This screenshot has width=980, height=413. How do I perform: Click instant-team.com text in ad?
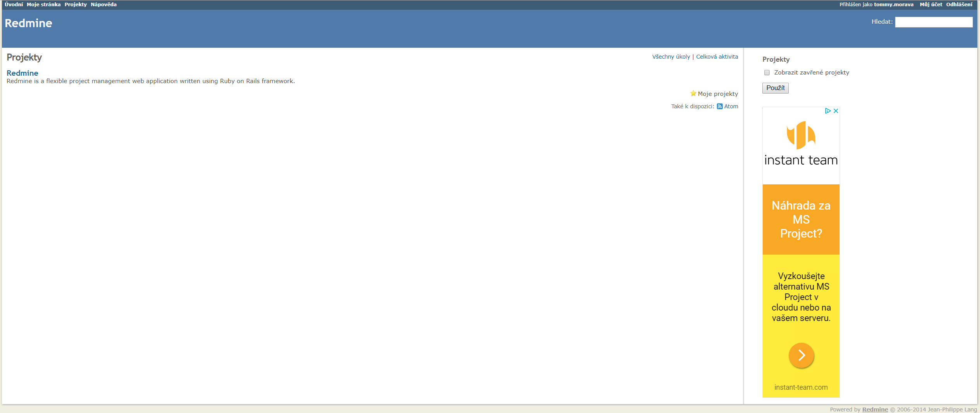pos(801,387)
